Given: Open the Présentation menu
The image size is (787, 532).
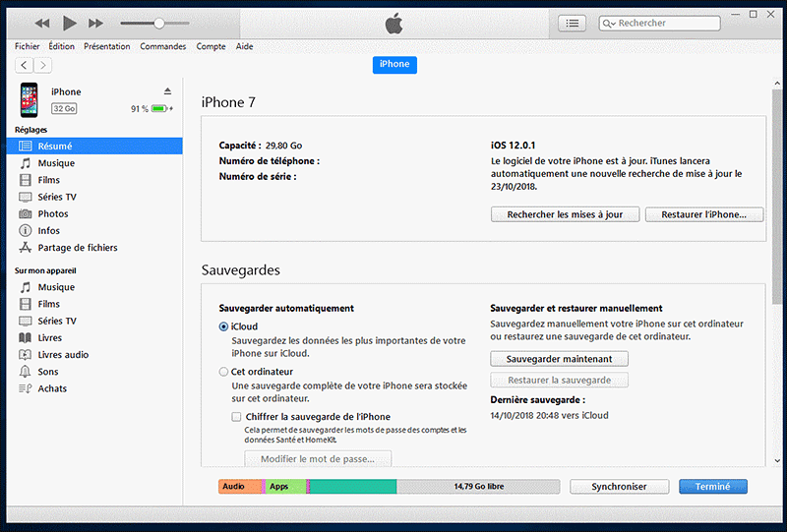Looking at the screenshot, I should (x=107, y=46).
